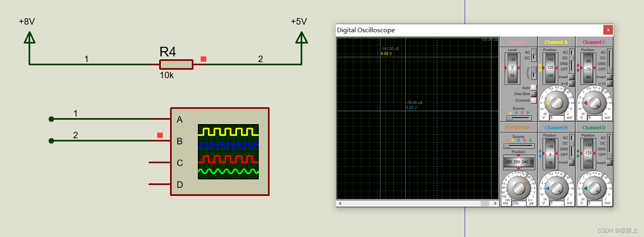This screenshot has width=644, height=237.
Task: Enable One-Shot trigger mode
Action: coord(534,94)
